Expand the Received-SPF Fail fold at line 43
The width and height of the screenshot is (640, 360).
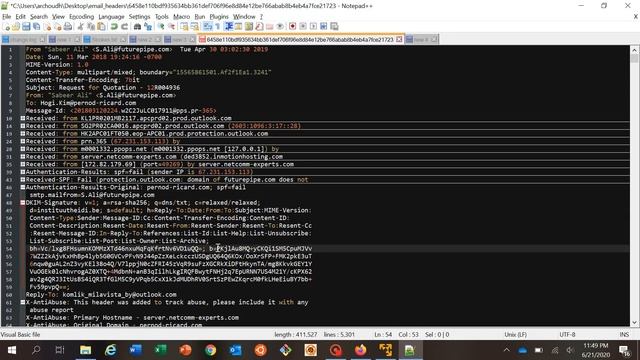(23, 180)
